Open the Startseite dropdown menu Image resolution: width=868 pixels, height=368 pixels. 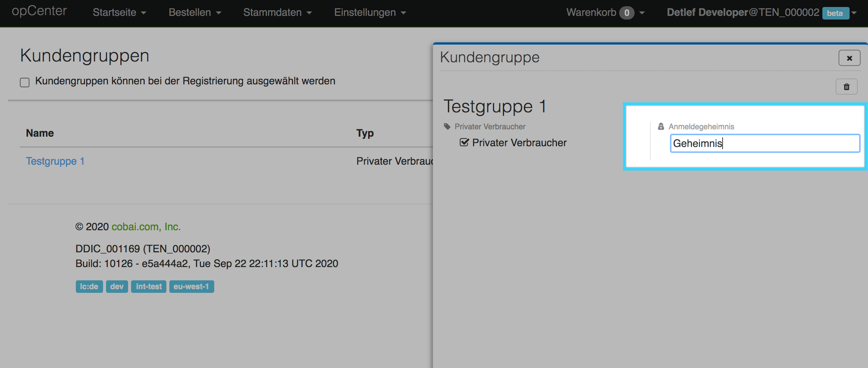tap(119, 13)
